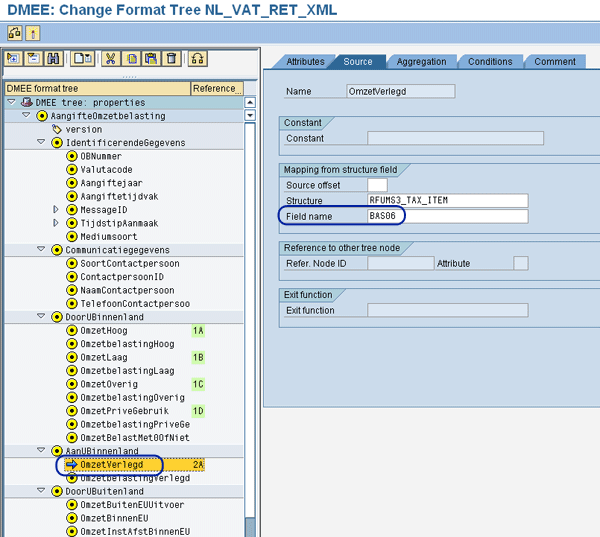Viewport: 600px width, 537px height.
Task: Click the Paste clipboard icon
Action: point(150,59)
